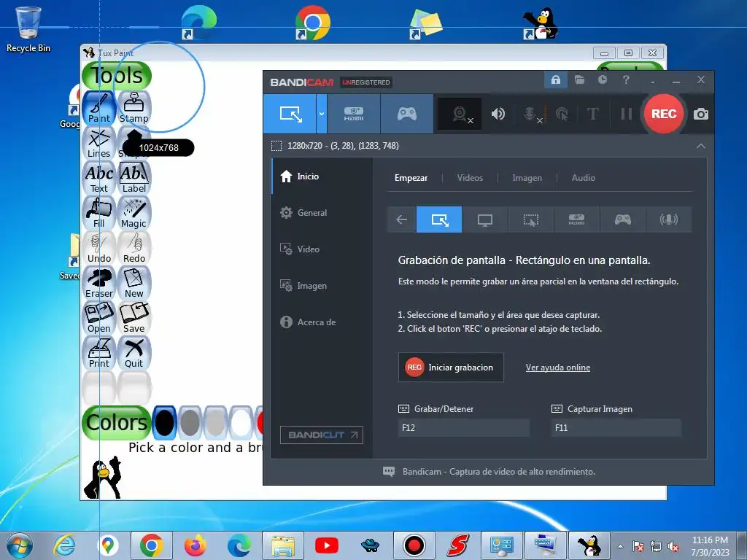Select the Paint tool in Tux Paint
Screen dimensions: 747x560
pos(99,108)
